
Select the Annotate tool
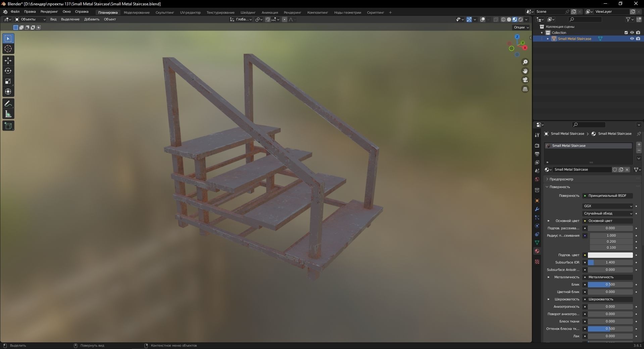8,104
